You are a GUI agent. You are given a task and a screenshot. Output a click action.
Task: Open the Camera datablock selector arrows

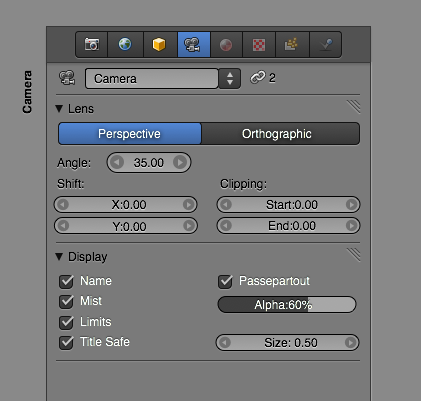(230, 79)
